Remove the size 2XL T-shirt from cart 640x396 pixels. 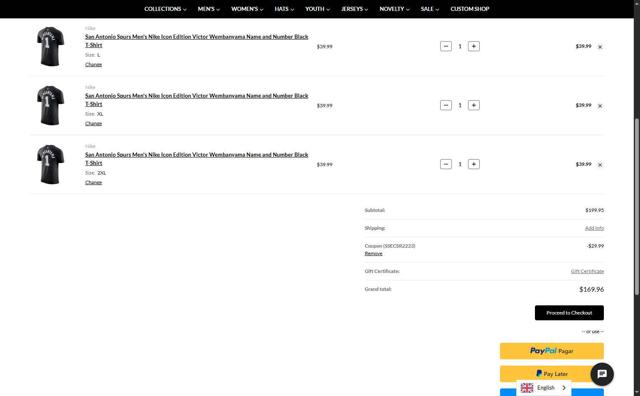click(600, 165)
